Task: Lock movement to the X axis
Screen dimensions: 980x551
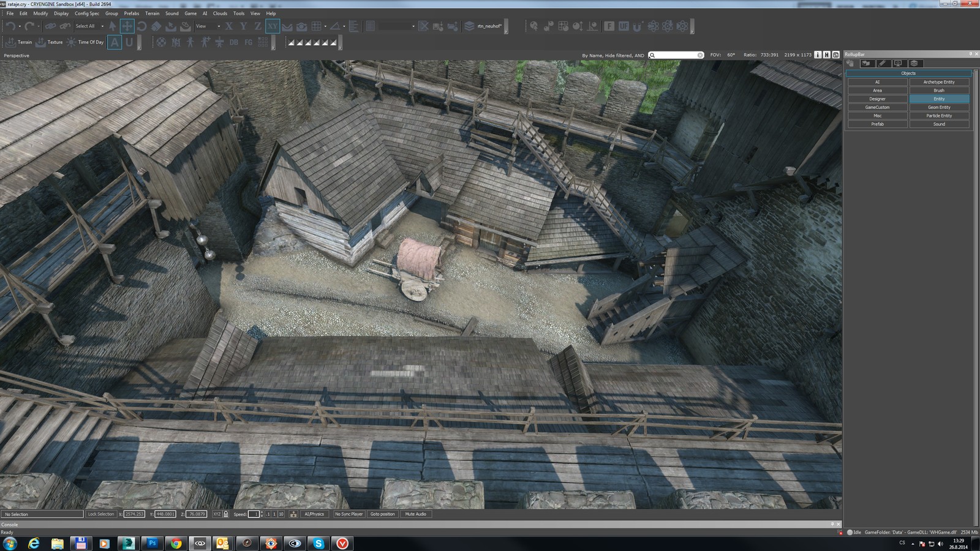Action: [228, 26]
